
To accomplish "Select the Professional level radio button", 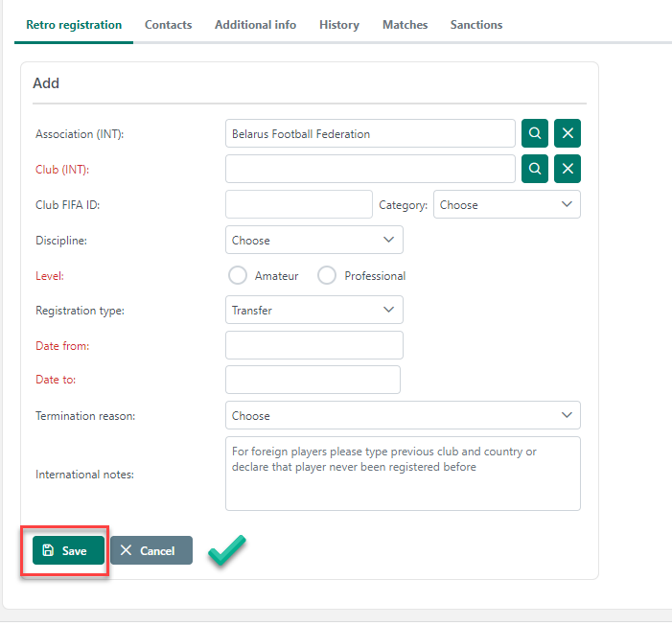I will (x=327, y=276).
